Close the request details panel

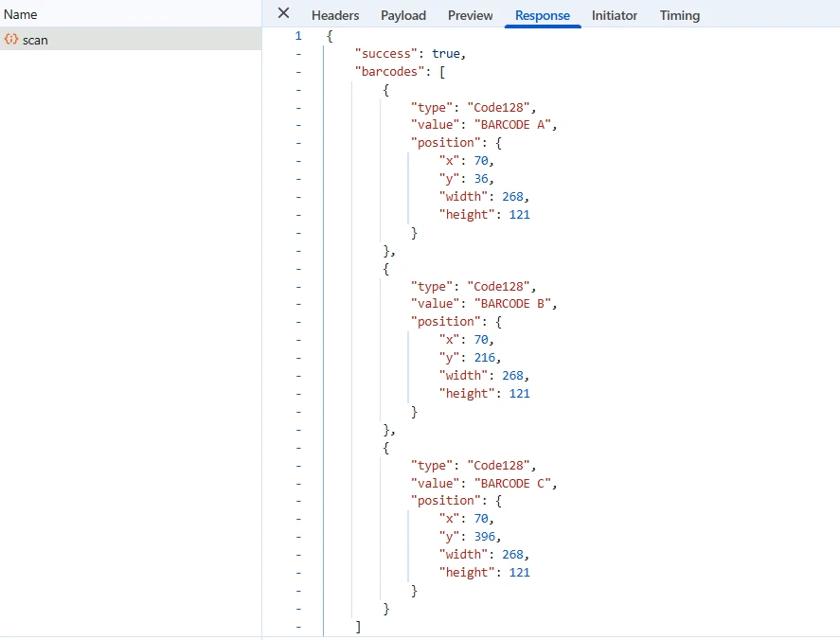tap(283, 13)
